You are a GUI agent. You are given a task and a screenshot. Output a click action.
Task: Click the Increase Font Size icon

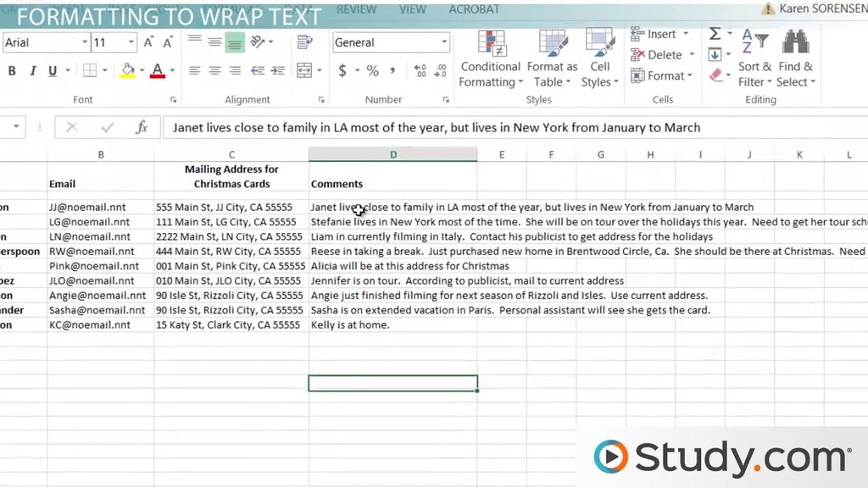(149, 42)
